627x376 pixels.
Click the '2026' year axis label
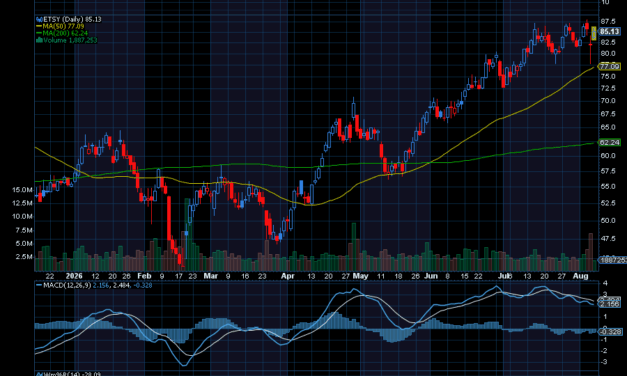coord(74,276)
